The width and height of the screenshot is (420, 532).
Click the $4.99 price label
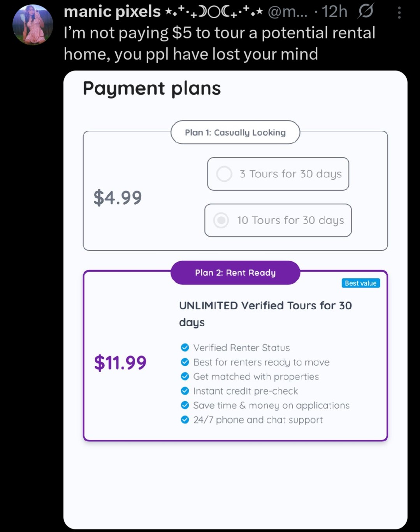pyautogui.click(x=117, y=198)
